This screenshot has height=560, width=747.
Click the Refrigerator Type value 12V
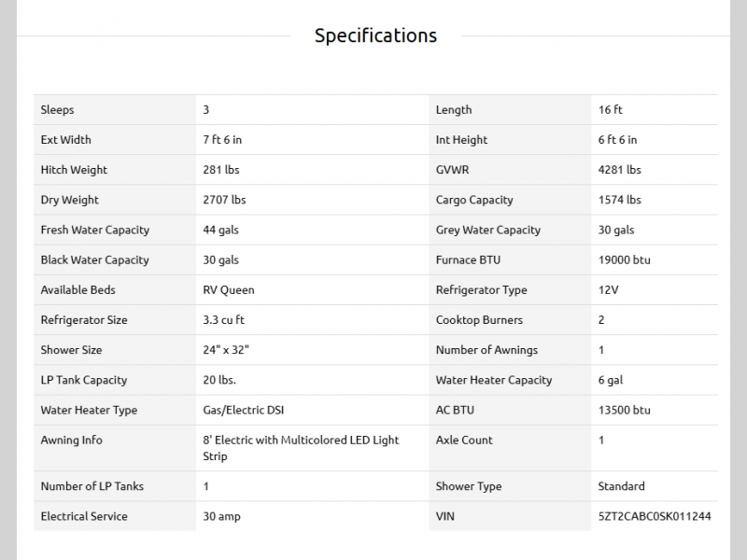point(608,289)
